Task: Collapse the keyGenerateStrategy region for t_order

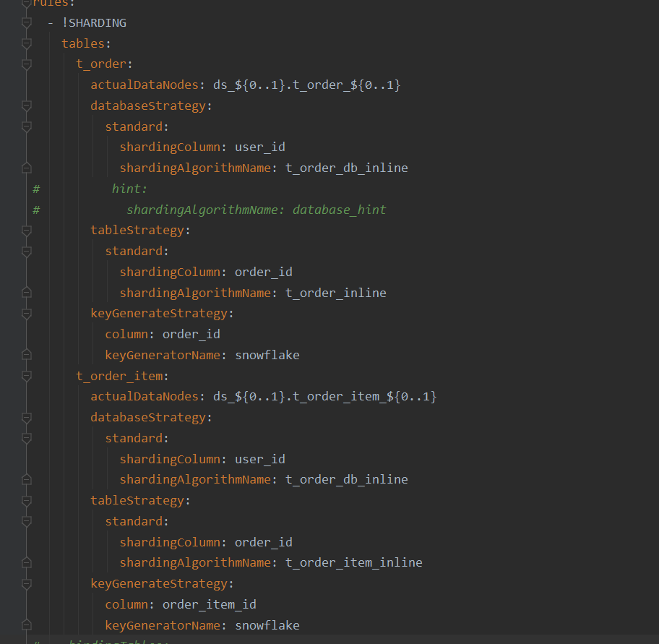Action: (x=26, y=313)
